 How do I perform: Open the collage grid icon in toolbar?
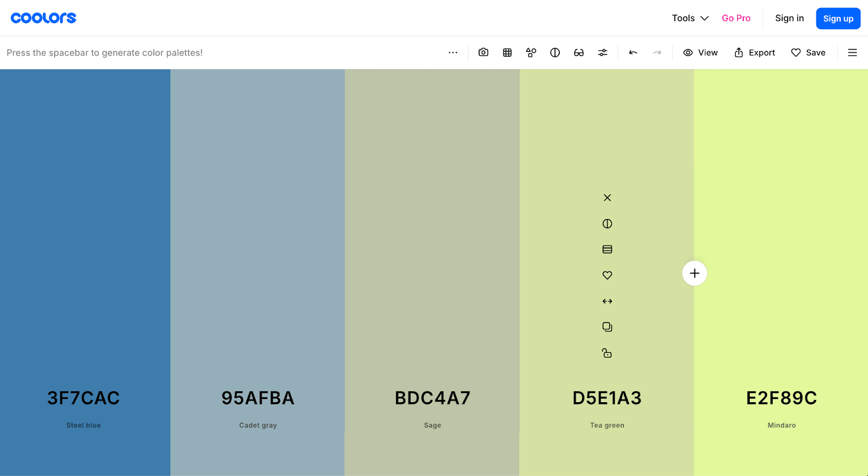(x=507, y=53)
